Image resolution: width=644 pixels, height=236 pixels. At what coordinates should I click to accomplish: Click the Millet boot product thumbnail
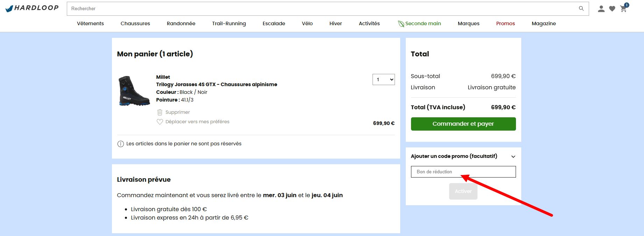tap(134, 91)
